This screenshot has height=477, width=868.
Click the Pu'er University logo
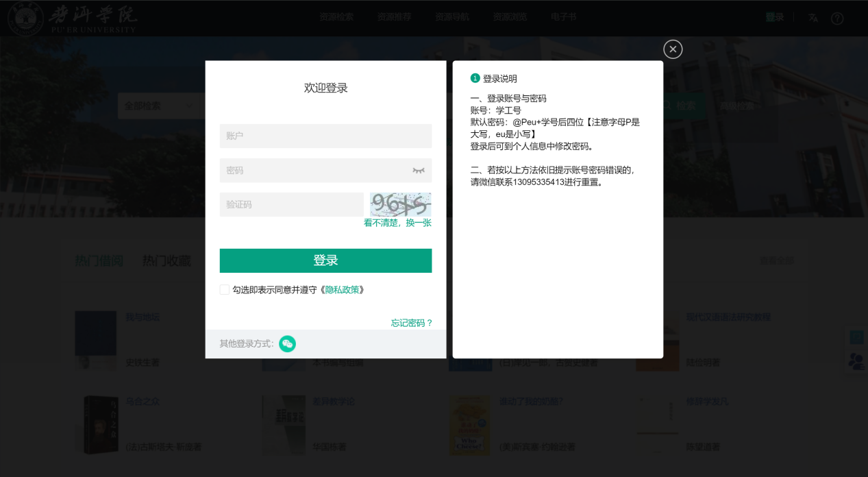[x=73, y=18]
